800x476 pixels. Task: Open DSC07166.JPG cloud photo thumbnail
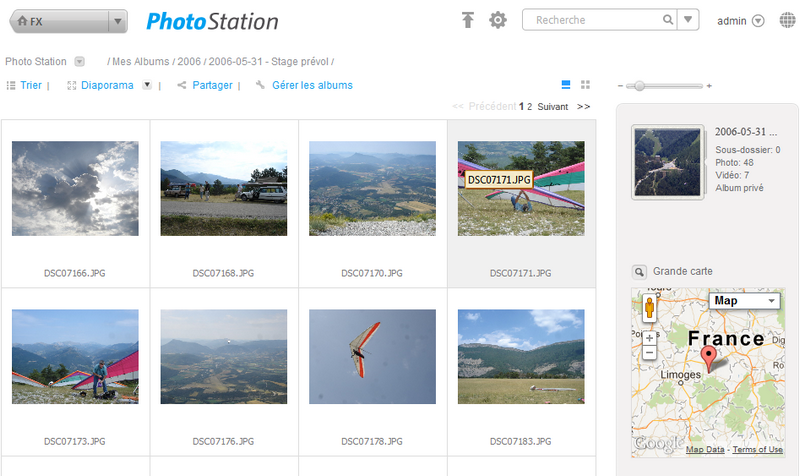(75, 188)
